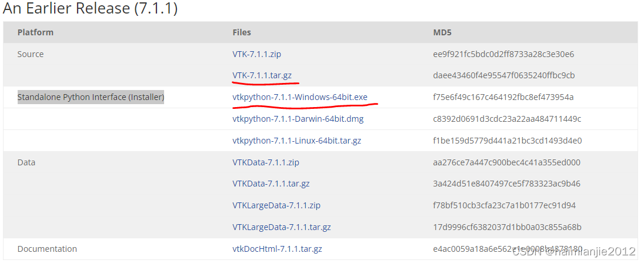Download the VTK-7.1.1.zip source file
The height and width of the screenshot is (263, 644).
256,54
